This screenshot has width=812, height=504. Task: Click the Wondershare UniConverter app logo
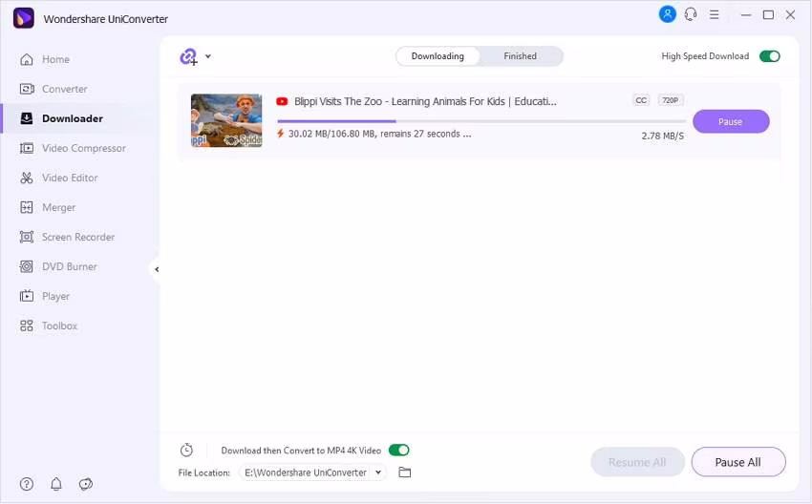(23, 18)
